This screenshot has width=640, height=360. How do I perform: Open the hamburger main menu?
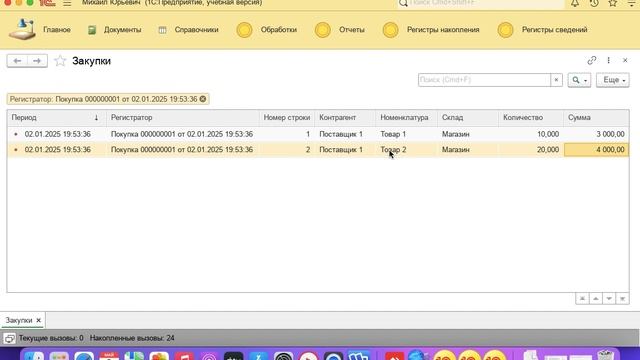click(67, 3)
